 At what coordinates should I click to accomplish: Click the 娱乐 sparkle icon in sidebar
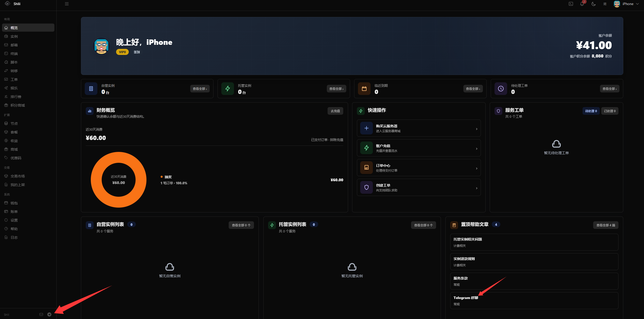6,88
